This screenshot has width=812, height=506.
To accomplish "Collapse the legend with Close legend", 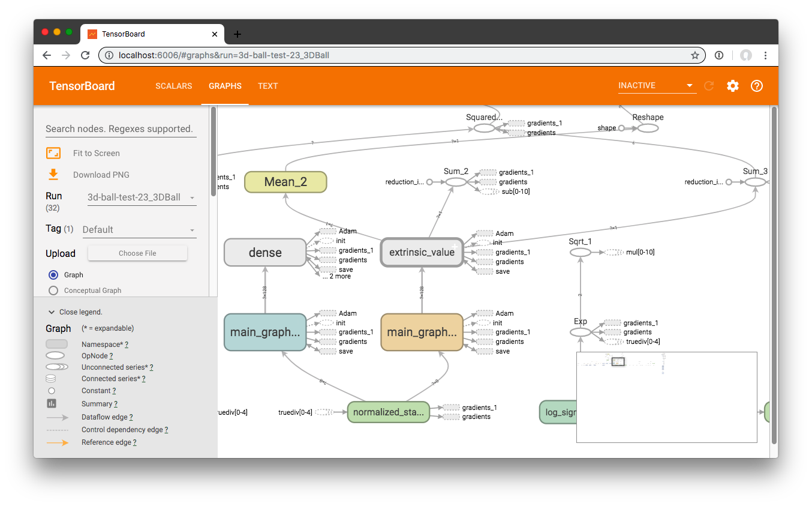I will click(75, 312).
